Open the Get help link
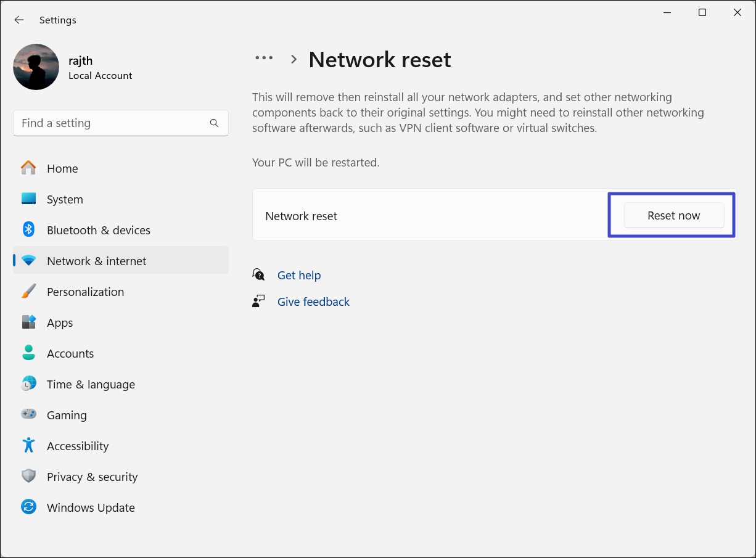 (x=299, y=275)
